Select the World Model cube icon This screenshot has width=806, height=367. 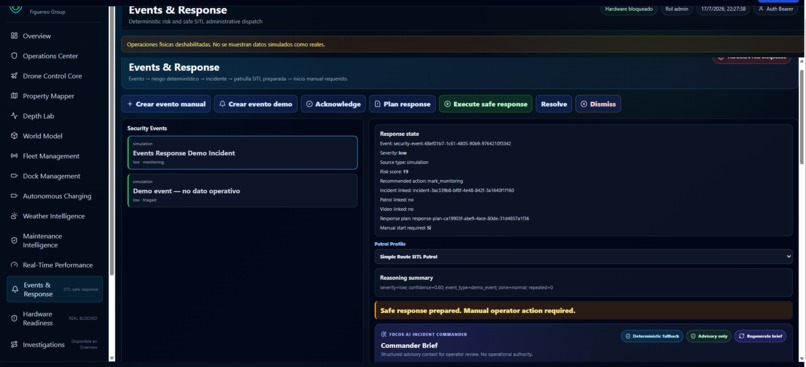[14, 136]
